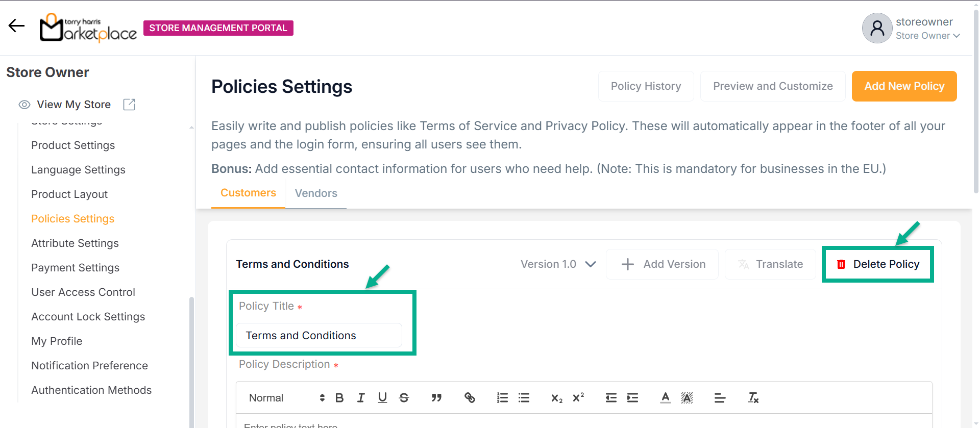
Task: Apply strikethrough formatting
Action: [x=404, y=398]
